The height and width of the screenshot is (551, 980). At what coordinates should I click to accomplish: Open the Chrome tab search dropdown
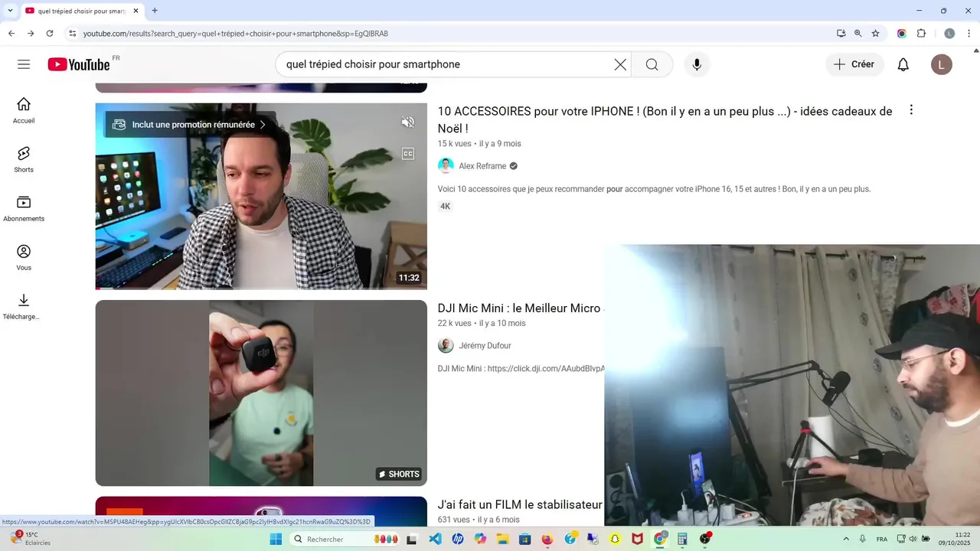(x=10, y=11)
